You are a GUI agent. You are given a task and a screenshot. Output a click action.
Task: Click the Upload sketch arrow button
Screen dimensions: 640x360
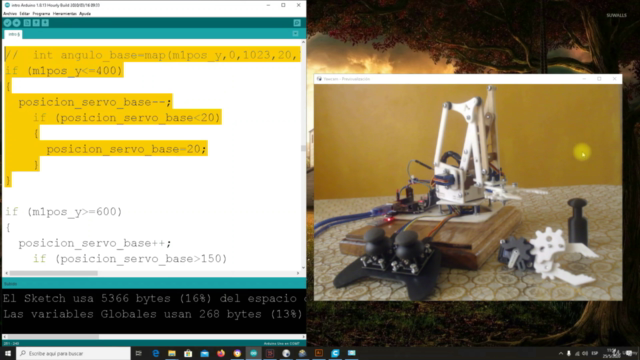pos(17,23)
